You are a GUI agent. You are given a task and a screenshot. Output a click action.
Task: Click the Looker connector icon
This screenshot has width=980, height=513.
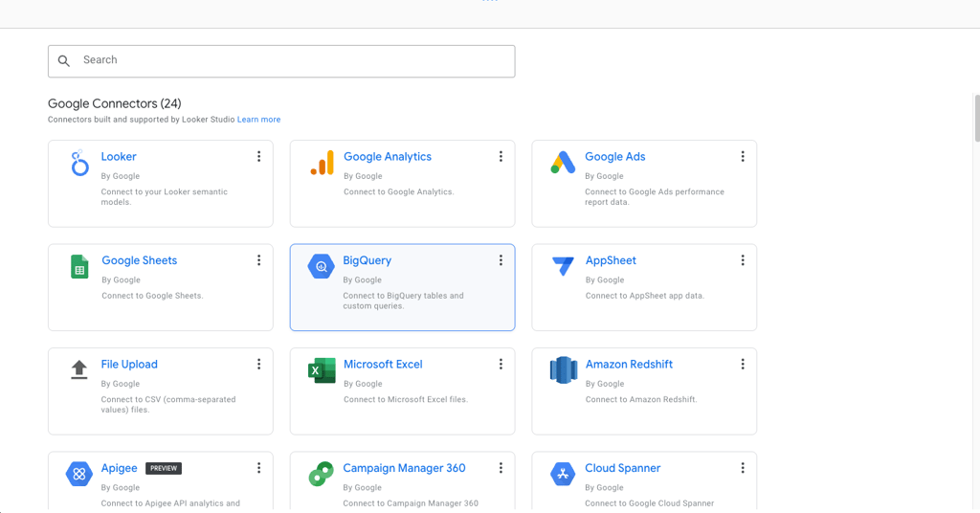click(79, 164)
